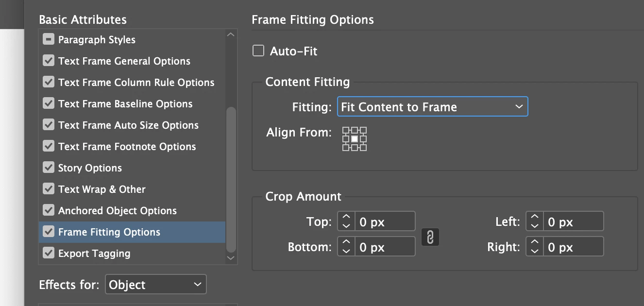Image resolution: width=644 pixels, height=306 pixels.
Task: Click the Top crop stepper arrows
Action: 346,221
